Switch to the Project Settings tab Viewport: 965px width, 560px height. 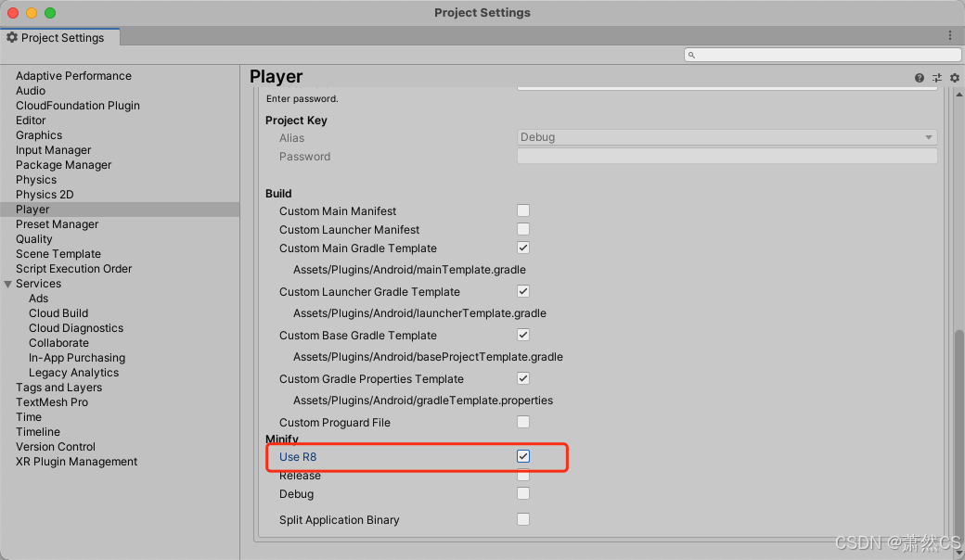[x=60, y=37]
